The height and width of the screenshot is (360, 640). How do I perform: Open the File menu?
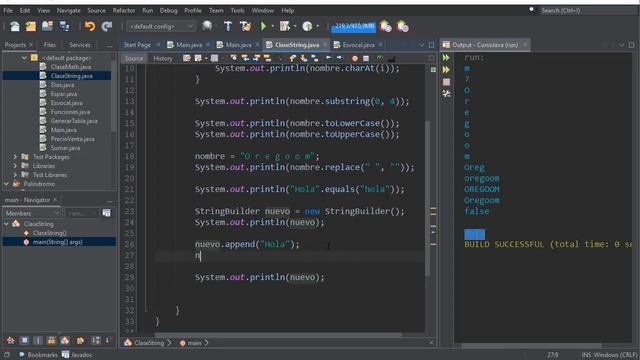coord(8,11)
